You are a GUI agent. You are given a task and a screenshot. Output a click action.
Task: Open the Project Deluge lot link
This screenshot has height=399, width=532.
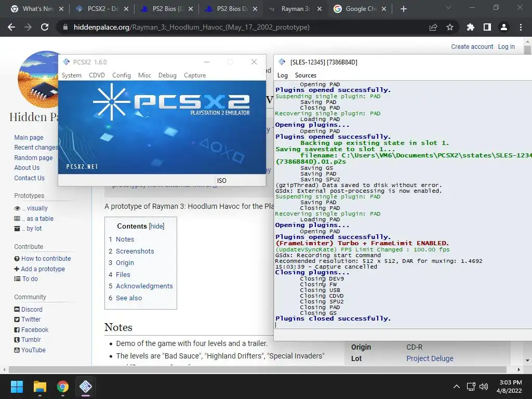pos(430,358)
